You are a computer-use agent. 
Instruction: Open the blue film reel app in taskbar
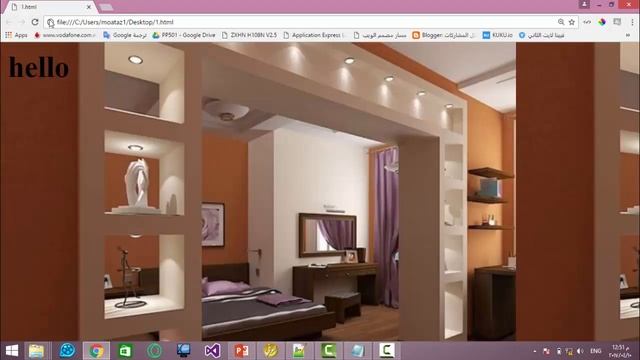coord(67,351)
